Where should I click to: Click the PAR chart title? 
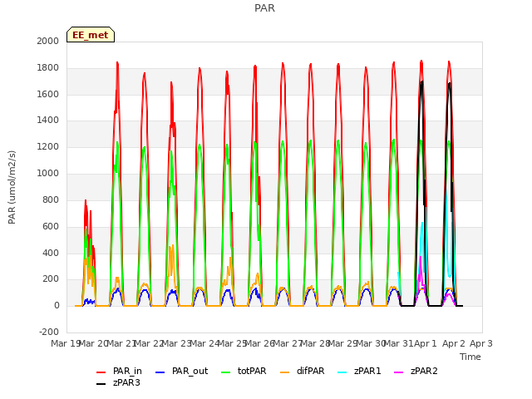pos(264,8)
